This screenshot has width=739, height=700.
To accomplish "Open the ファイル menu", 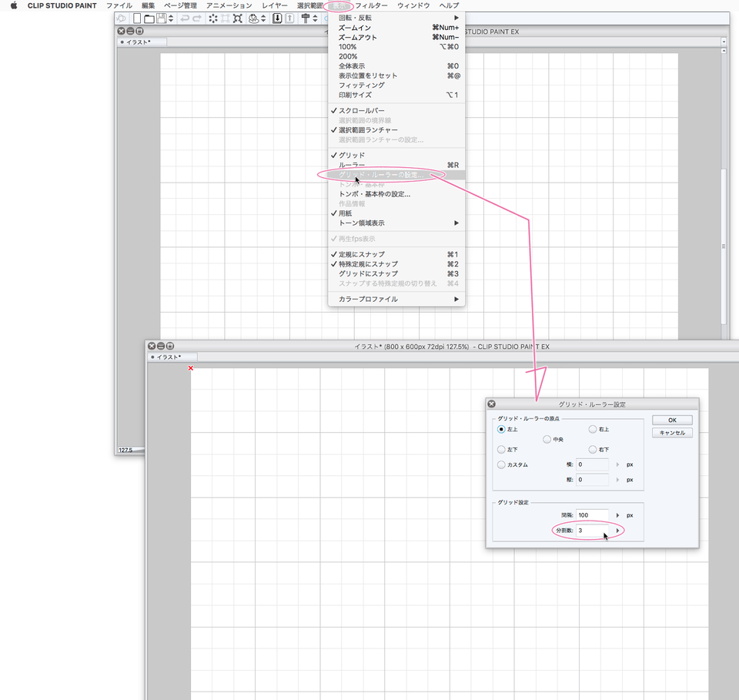I will coord(119,5).
